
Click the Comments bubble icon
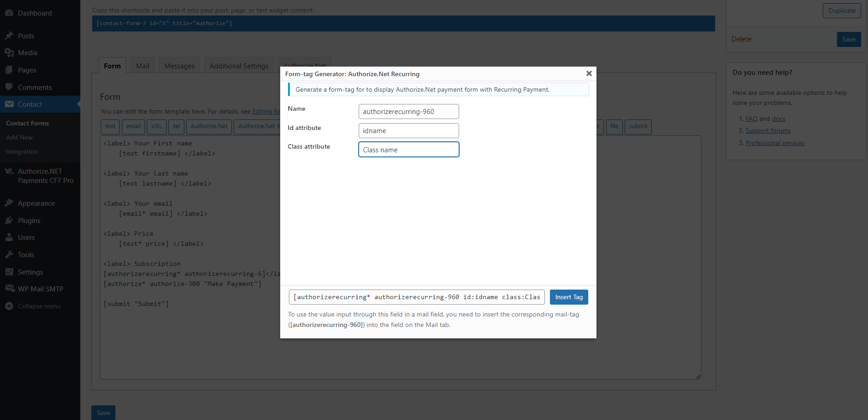[9, 87]
